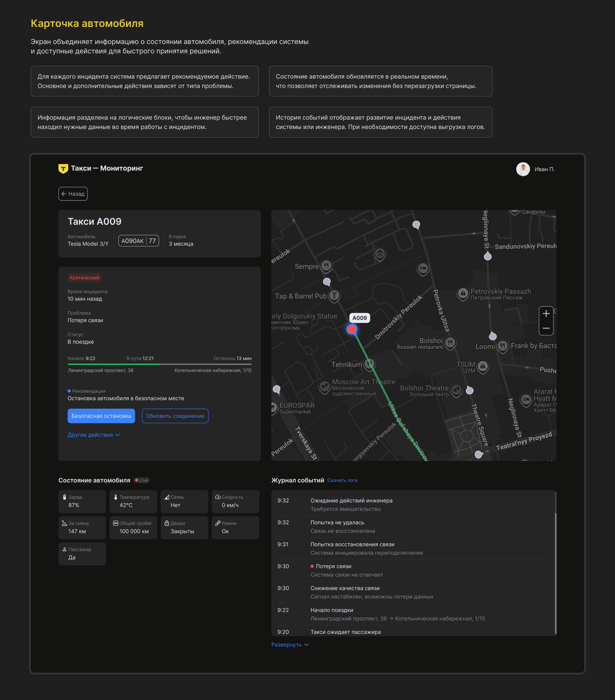Click the Температура thermometer tile
This screenshot has height=700, width=615.
(133, 501)
